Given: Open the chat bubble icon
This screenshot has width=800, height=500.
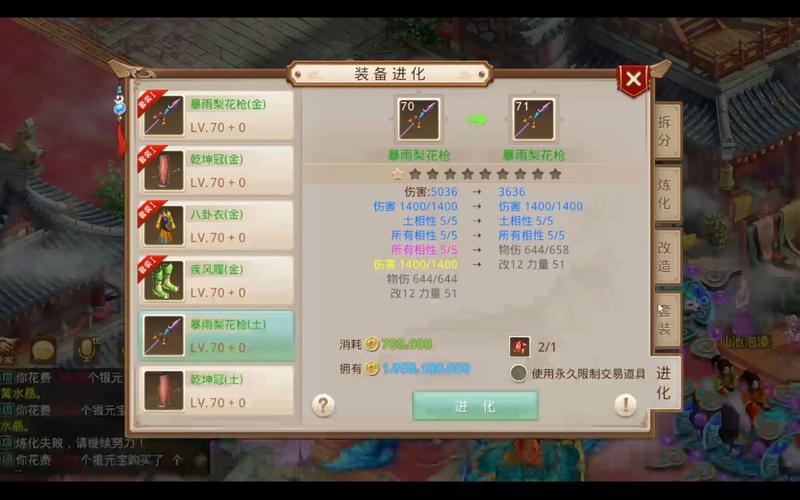Looking at the screenshot, I should 43,351.
